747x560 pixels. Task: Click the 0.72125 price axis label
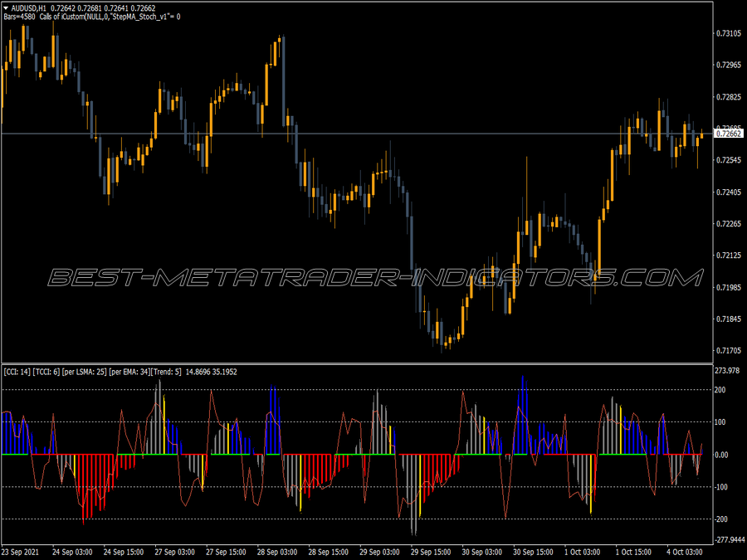[729, 256]
